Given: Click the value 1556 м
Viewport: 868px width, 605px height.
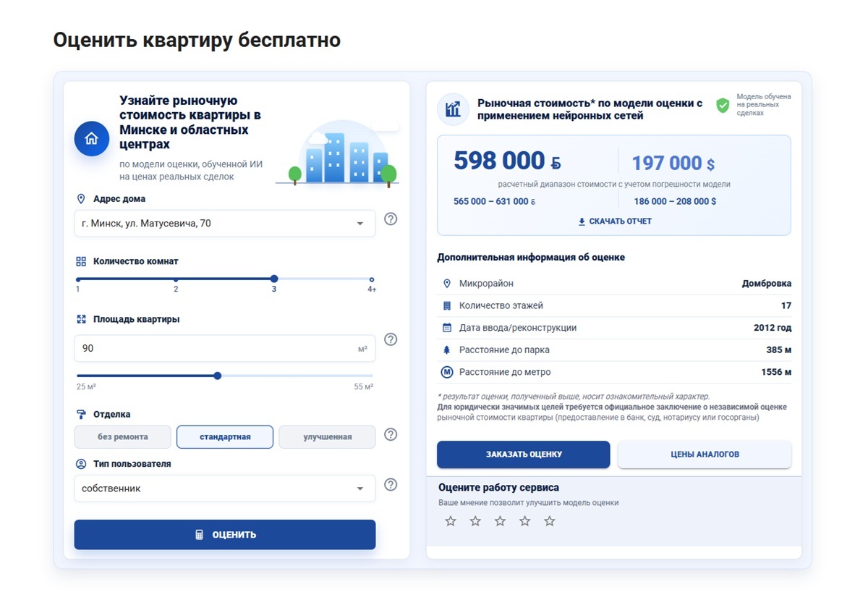Looking at the screenshot, I should (x=776, y=373).
